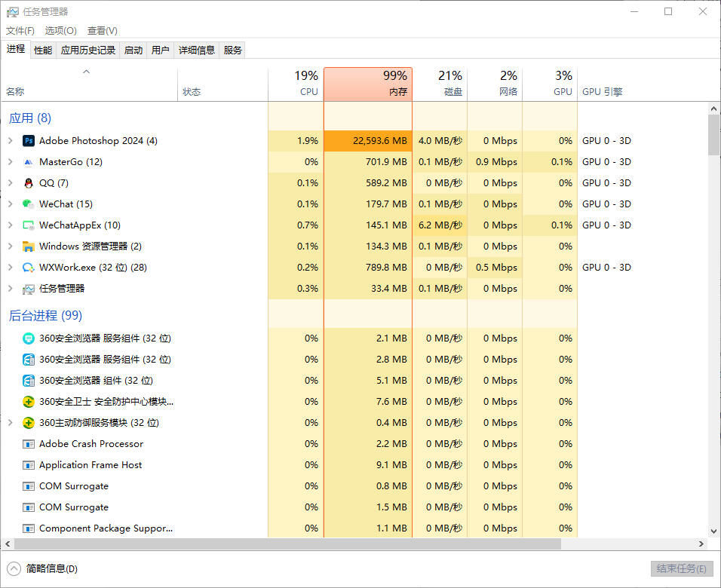Click the WeChat app icon
The height and width of the screenshot is (588, 721).
29,204
